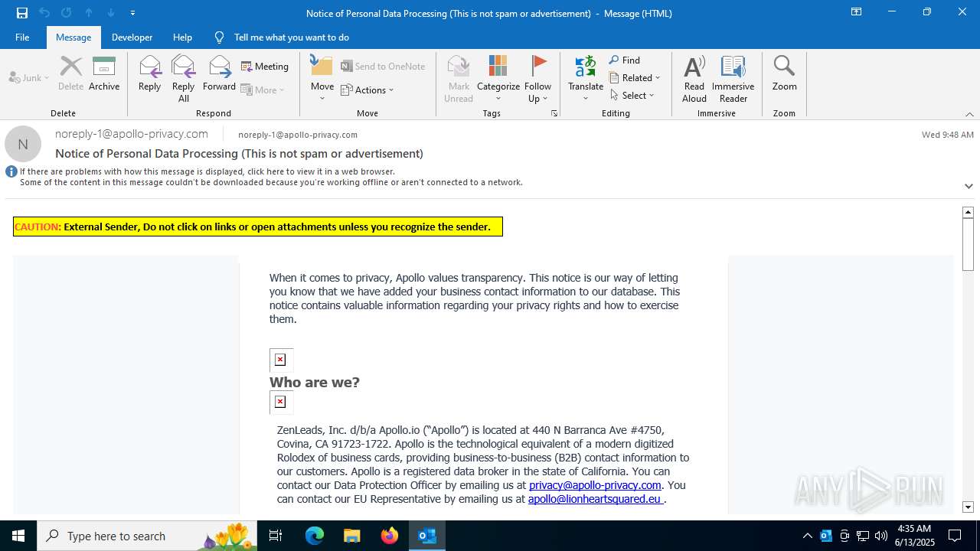Click the broken image below Who are we?
Viewport: 980px width, 551px height.
[280, 402]
